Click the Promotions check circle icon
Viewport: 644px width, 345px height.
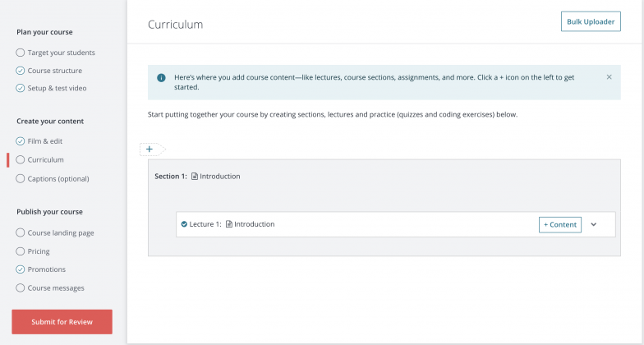tap(20, 269)
